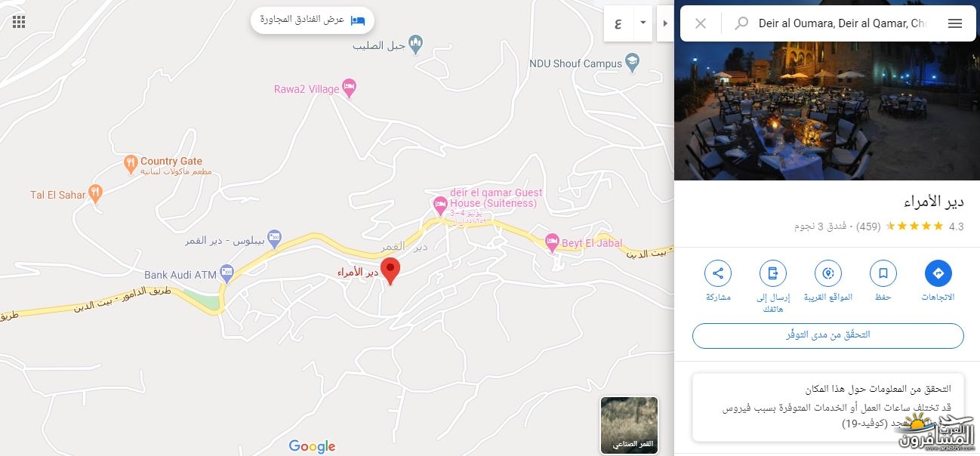980x456 pixels.
Task: Open the hamburger menu in search box
Action: [955, 23]
